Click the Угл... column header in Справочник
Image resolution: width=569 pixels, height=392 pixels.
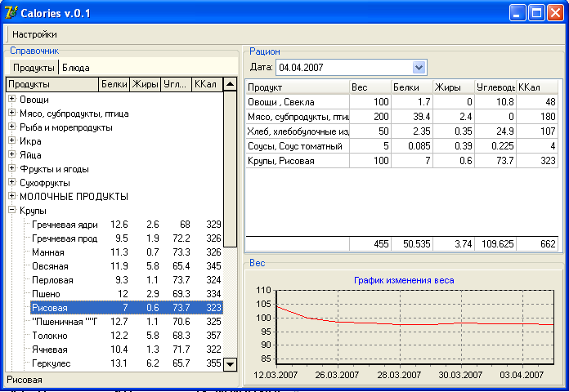(176, 84)
